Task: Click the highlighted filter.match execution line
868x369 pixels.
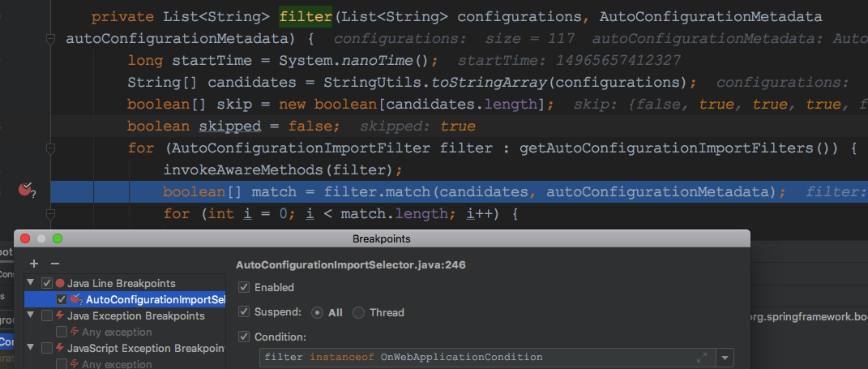Action: click(x=459, y=191)
